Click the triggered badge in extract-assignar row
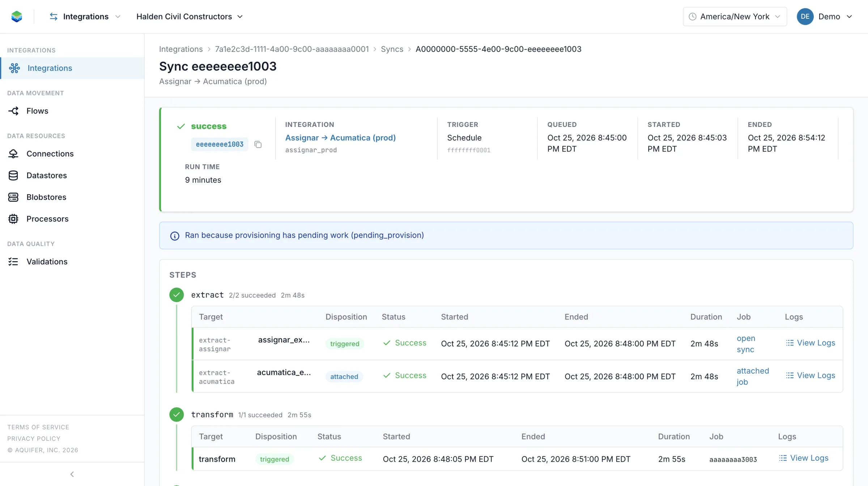The width and height of the screenshot is (868, 486). pyautogui.click(x=345, y=344)
